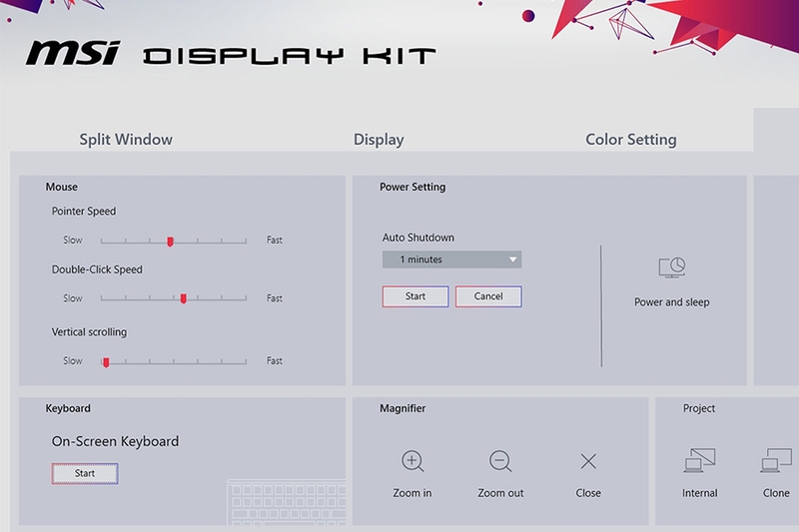The height and width of the screenshot is (532, 799).
Task: Click the Vertical scrolling label
Action: [x=89, y=332]
